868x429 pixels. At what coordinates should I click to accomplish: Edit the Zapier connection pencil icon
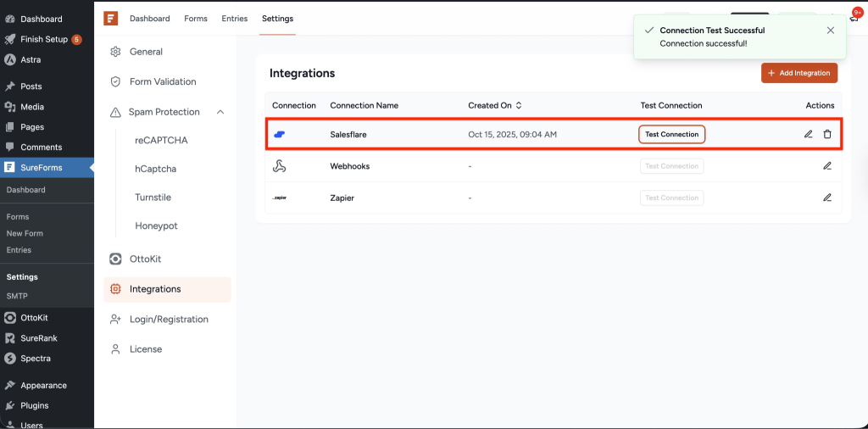coord(827,198)
